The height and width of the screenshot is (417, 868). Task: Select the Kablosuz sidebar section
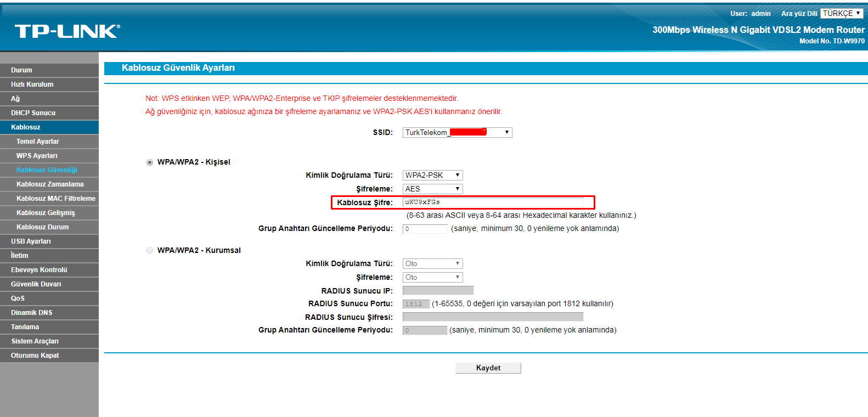(49, 127)
